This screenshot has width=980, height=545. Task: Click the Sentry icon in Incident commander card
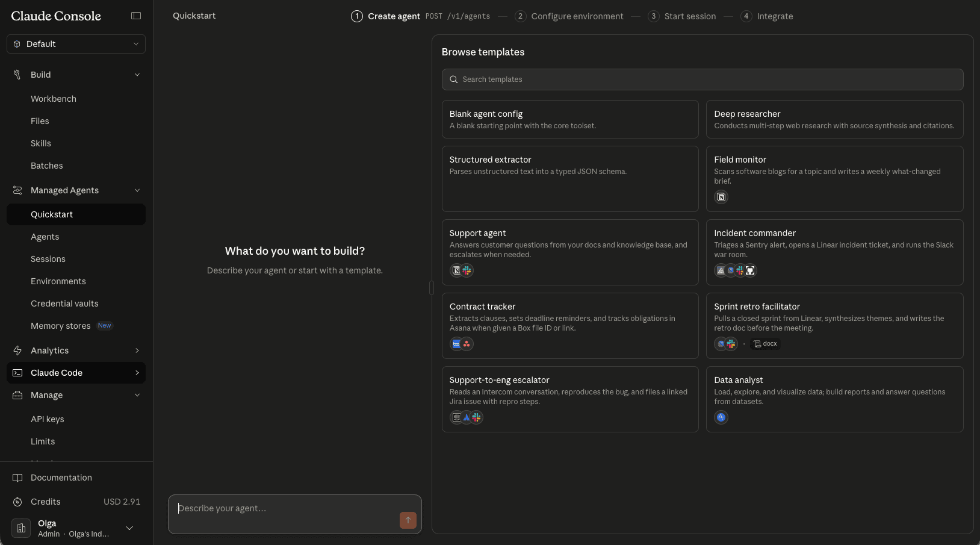click(x=721, y=270)
